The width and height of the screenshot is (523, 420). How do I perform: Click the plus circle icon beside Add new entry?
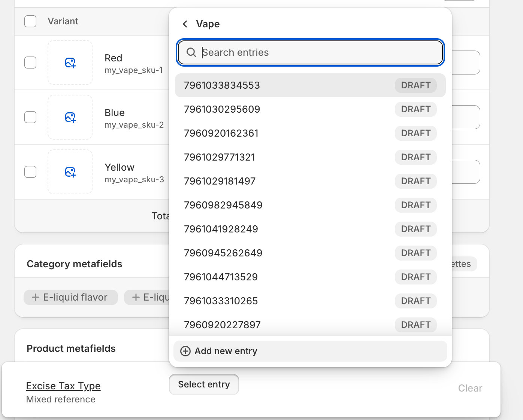[x=185, y=351]
